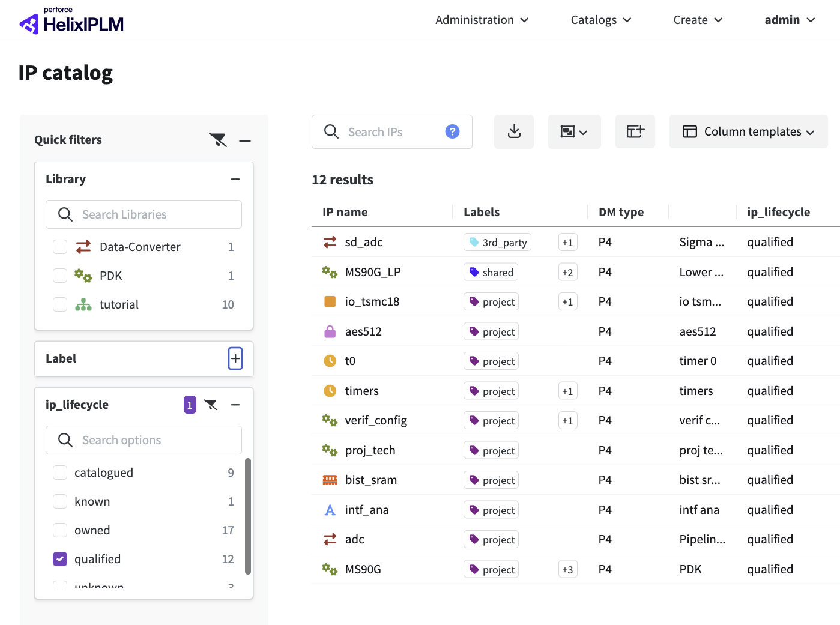Open the Administration menu
The height and width of the screenshot is (625, 840).
[x=482, y=20]
